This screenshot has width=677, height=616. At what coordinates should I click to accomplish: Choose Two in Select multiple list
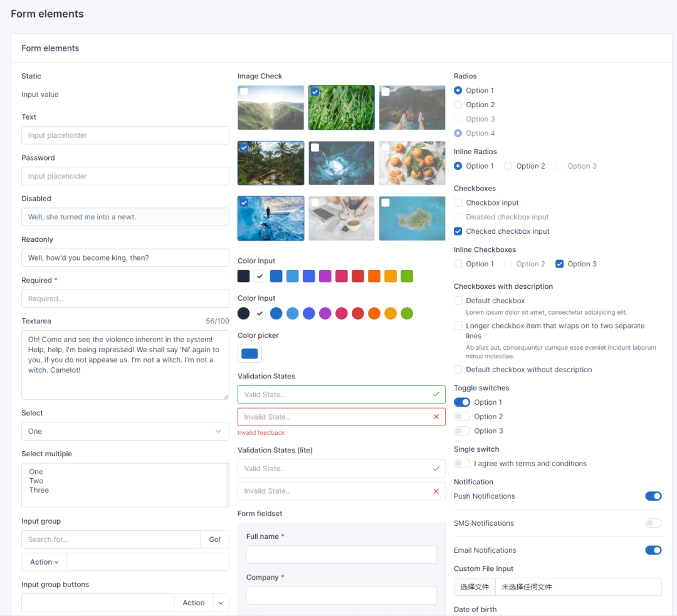click(x=36, y=481)
